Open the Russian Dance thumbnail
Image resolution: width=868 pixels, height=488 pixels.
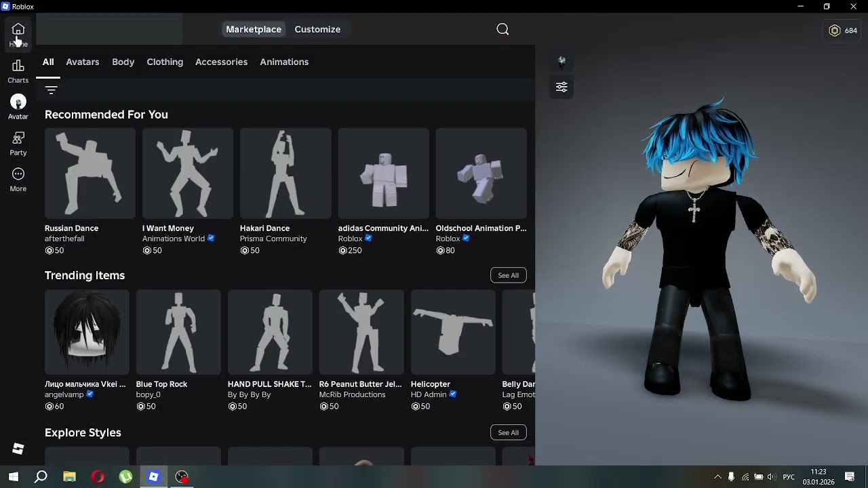pos(90,174)
